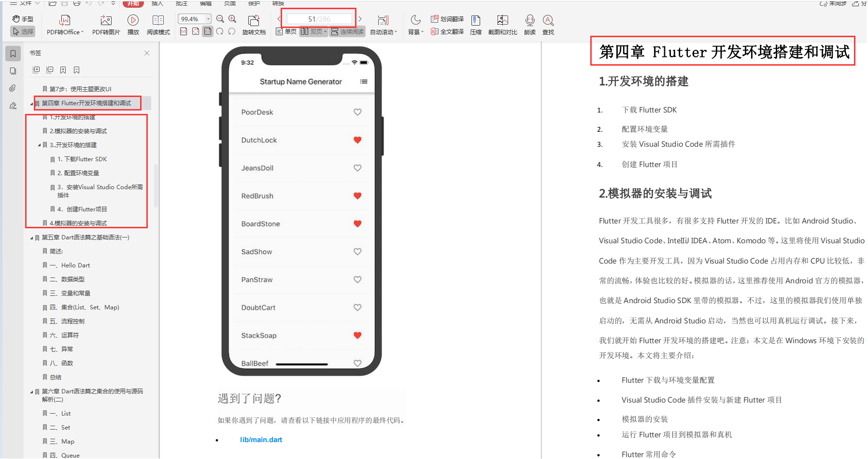Zoom in with the plus magnifier
868x459 pixels.
232,19
